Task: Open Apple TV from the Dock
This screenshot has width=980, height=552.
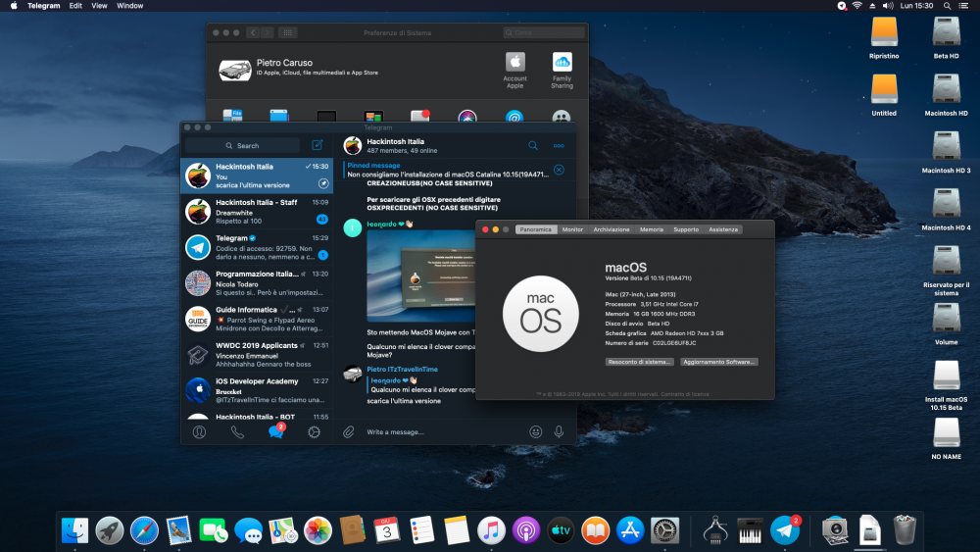Action: point(561,530)
